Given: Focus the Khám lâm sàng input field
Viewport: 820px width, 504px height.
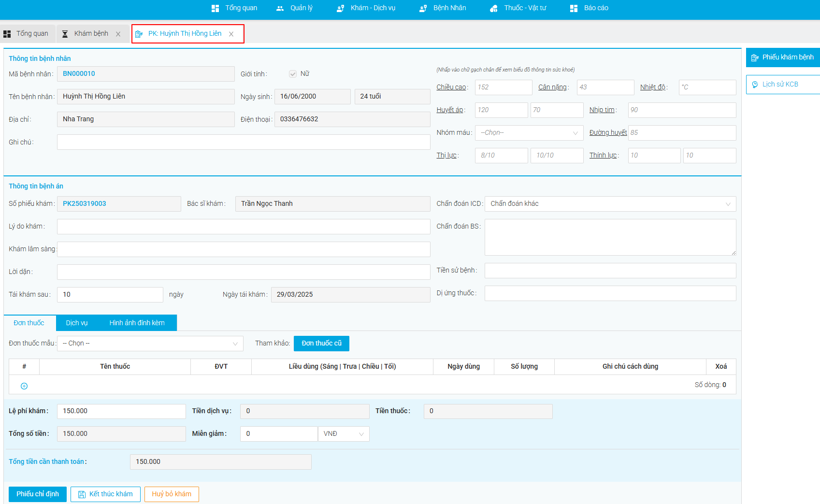Looking at the screenshot, I should click(244, 249).
